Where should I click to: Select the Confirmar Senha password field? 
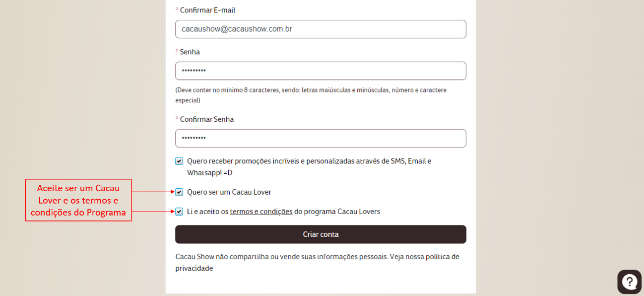pyautogui.click(x=321, y=138)
